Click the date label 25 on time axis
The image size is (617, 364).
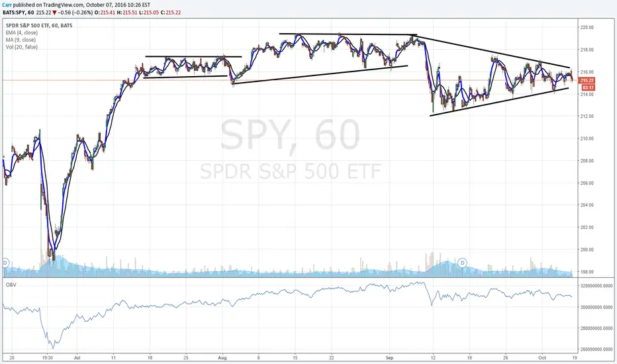pyautogui.click(x=186, y=358)
